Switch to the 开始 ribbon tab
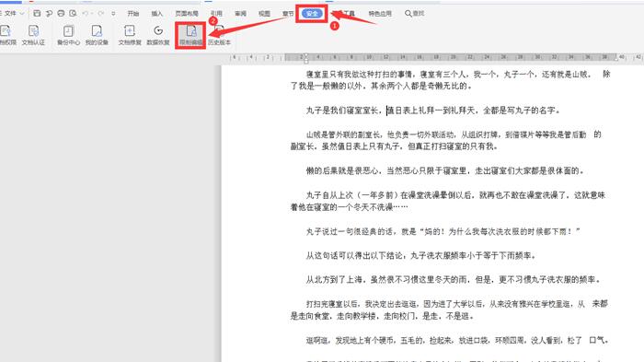The height and width of the screenshot is (362, 644). (x=133, y=14)
